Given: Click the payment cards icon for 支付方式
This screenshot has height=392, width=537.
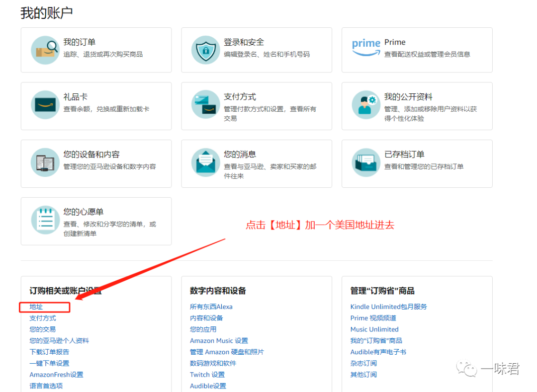Looking at the screenshot, I should tap(205, 105).
